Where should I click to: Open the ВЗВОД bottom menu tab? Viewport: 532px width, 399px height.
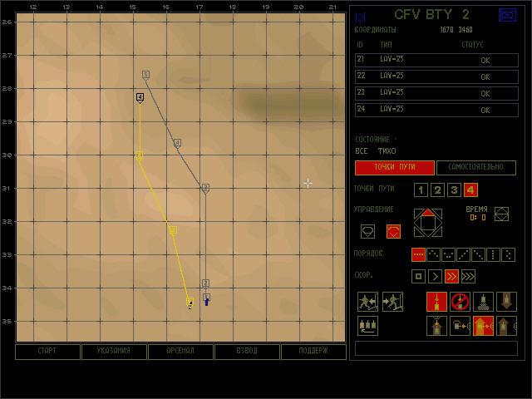coord(247,352)
